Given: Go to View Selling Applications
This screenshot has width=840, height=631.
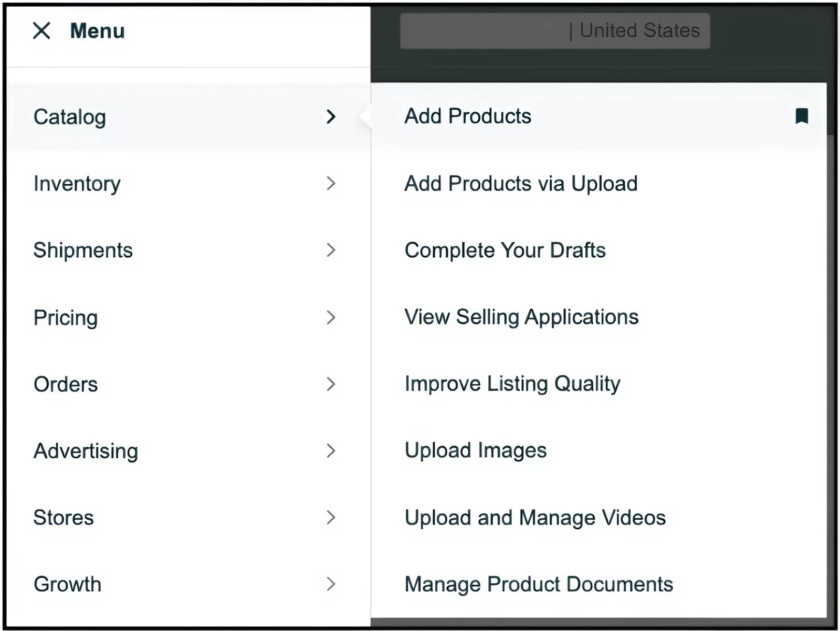Looking at the screenshot, I should (x=521, y=317).
